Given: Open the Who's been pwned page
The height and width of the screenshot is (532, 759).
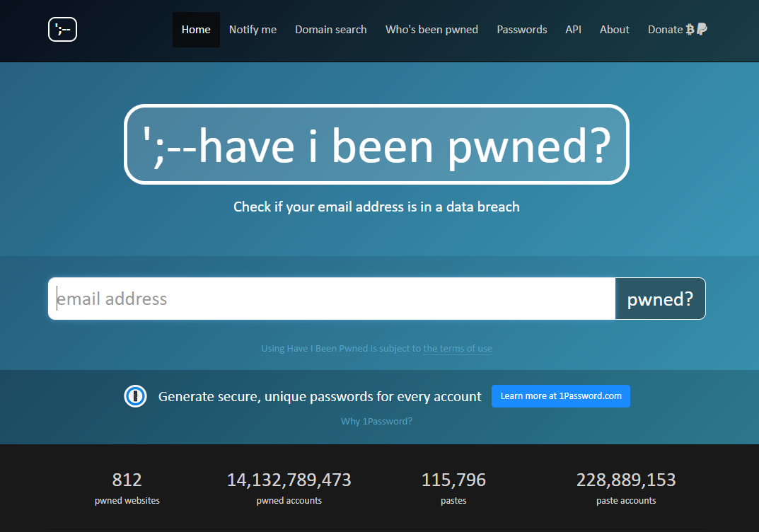Looking at the screenshot, I should click(431, 29).
